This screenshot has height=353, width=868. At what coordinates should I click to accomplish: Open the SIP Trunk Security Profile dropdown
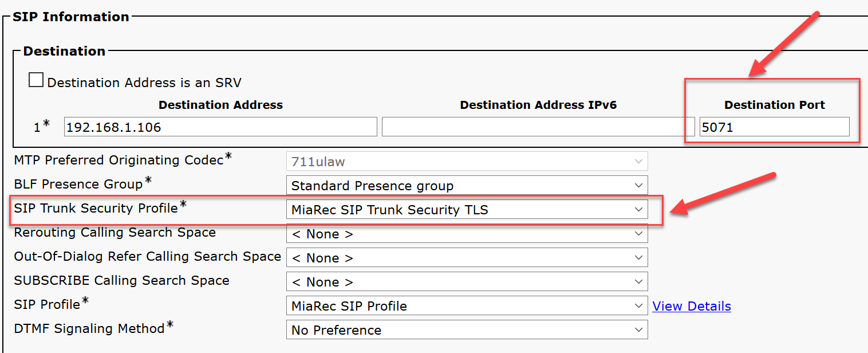[467, 210]
